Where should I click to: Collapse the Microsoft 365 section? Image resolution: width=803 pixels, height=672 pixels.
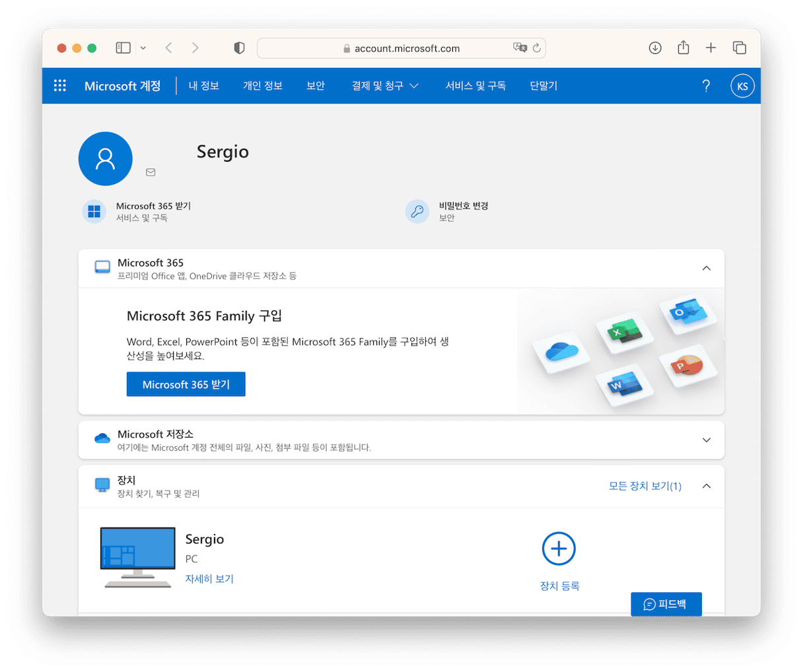point(706,268)
